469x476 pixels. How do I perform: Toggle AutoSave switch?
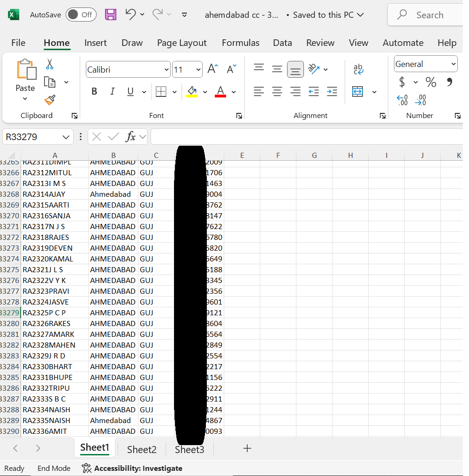(x=81, y=15)
